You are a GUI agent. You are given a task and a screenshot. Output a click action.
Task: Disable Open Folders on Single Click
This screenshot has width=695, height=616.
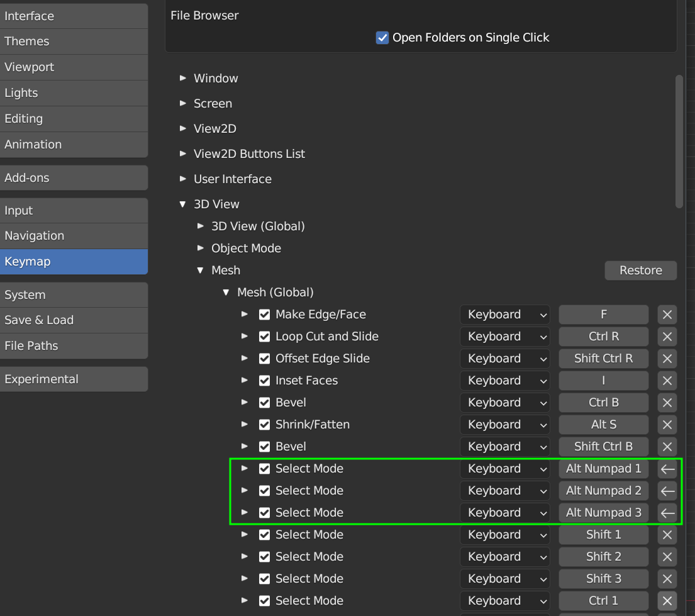pos(382,38)
